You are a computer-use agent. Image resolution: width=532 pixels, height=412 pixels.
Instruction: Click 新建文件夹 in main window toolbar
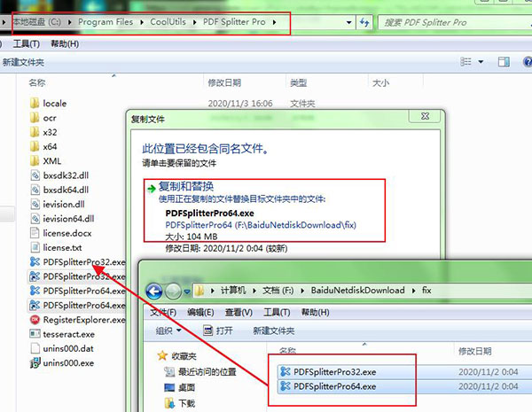(x=23, y=62)
